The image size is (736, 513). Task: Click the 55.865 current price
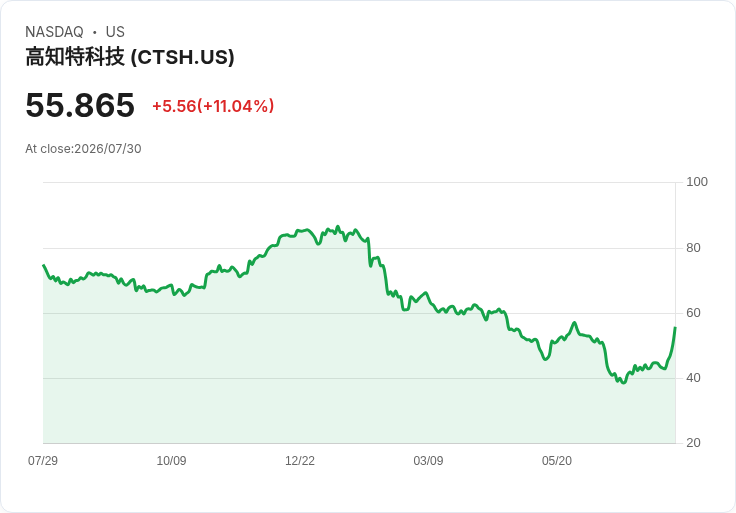[80, 105]
